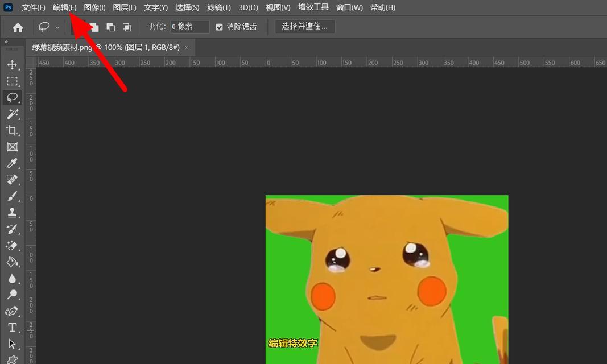
Task: Open the 3D(D) menu
Action: [x=248, y=7]
